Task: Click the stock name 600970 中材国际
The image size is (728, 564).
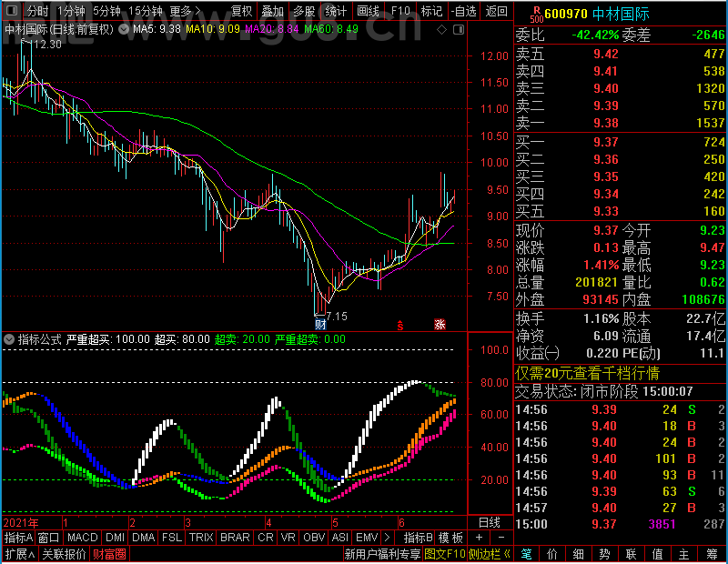Action: 597,14
